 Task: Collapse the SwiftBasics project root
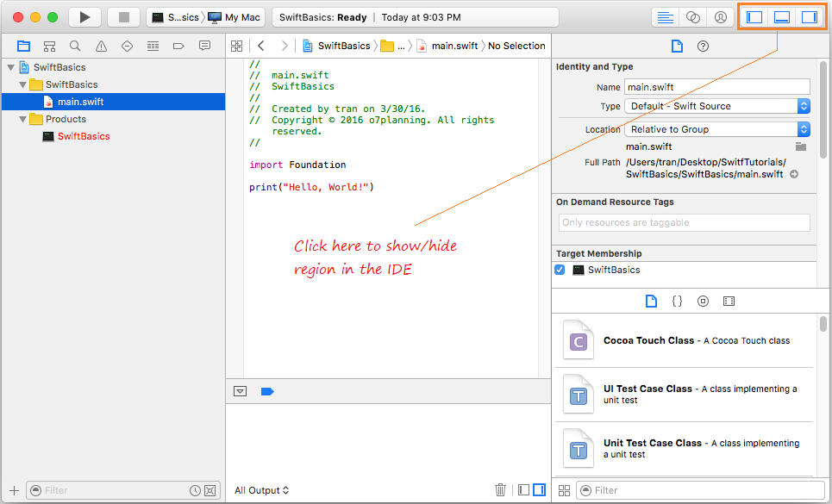click(10, 67)
